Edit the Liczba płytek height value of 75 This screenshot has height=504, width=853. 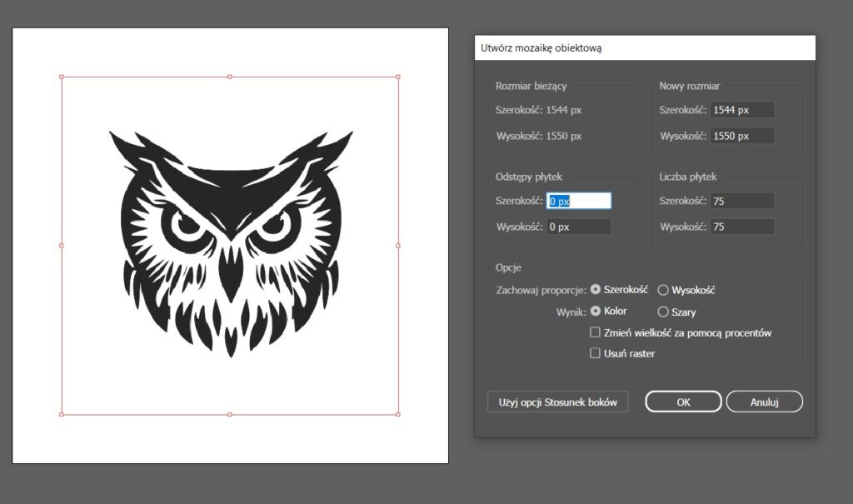pyautogui.click(x=741, y=226)
